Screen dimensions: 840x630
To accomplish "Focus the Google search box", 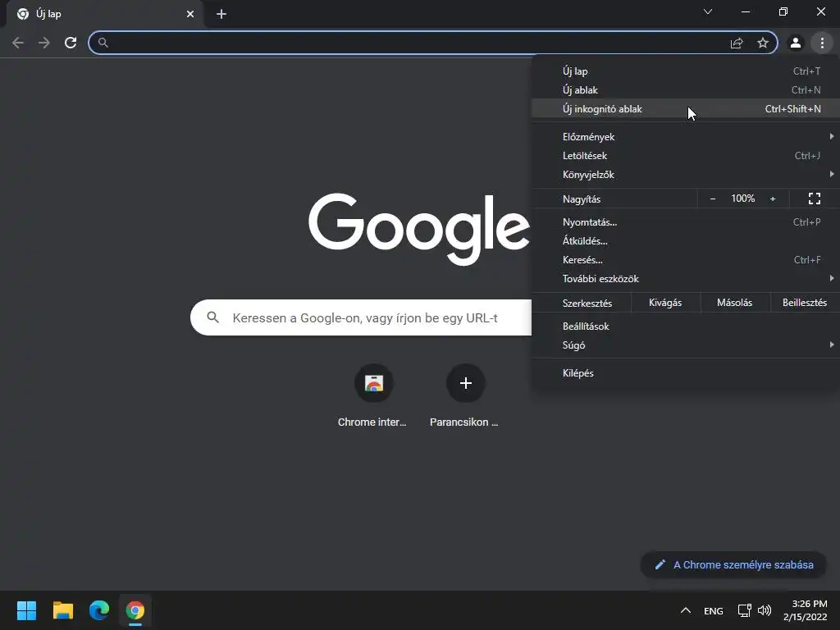I will [x=361, y=317].
